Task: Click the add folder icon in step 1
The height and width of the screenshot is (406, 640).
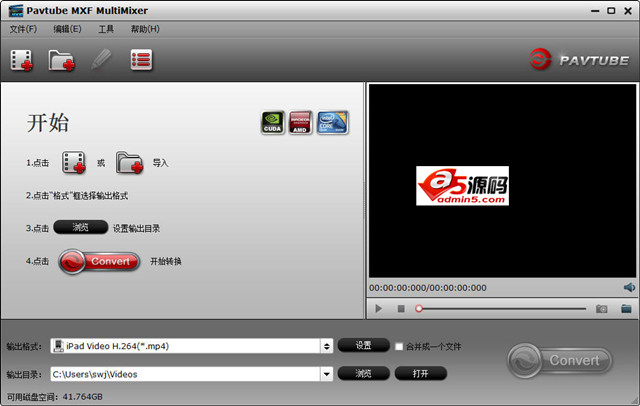Action: [x=129, y=162]
